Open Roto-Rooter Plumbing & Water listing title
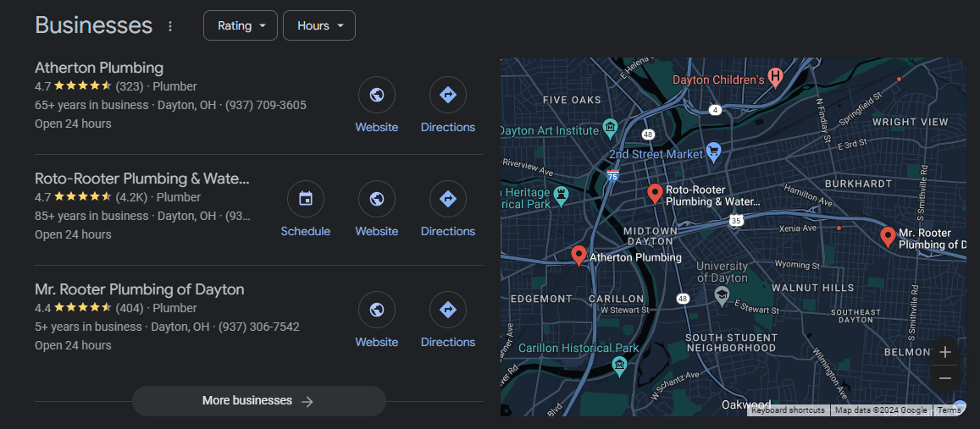This screenshot has width=980, height=429. point(142,179)
